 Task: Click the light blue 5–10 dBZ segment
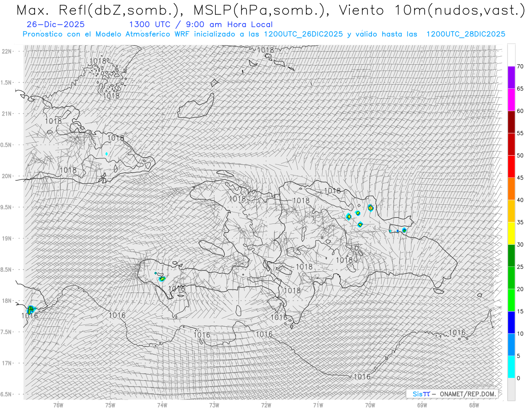point(511,344)
